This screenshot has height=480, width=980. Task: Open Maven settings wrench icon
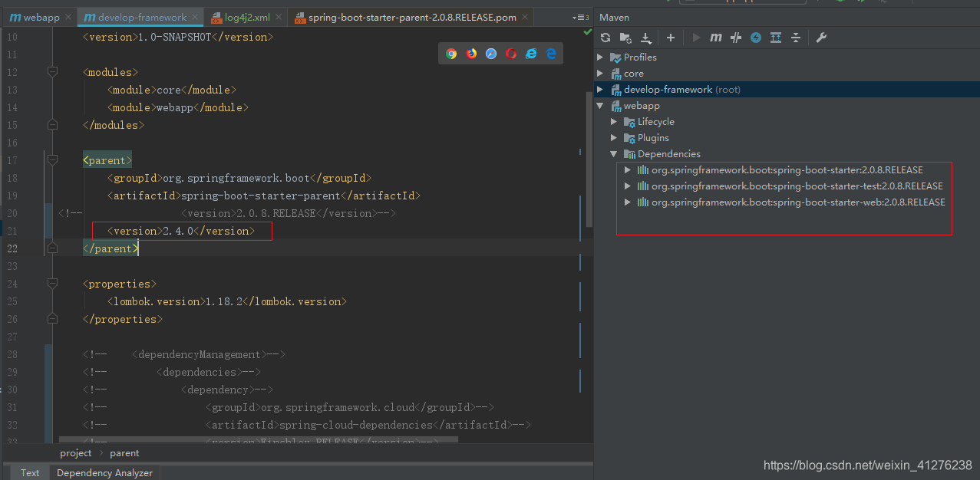pos(820,38)
